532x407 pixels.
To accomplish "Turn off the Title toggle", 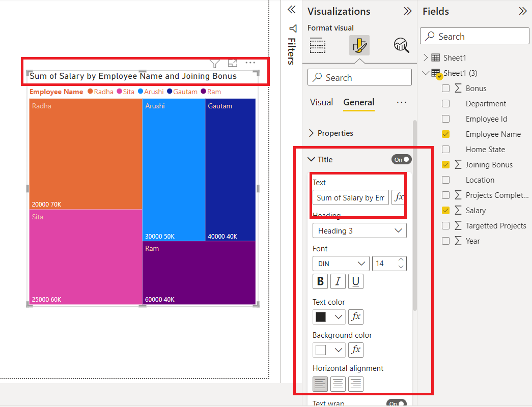I will pyautogui.click(x=401, y=159).
